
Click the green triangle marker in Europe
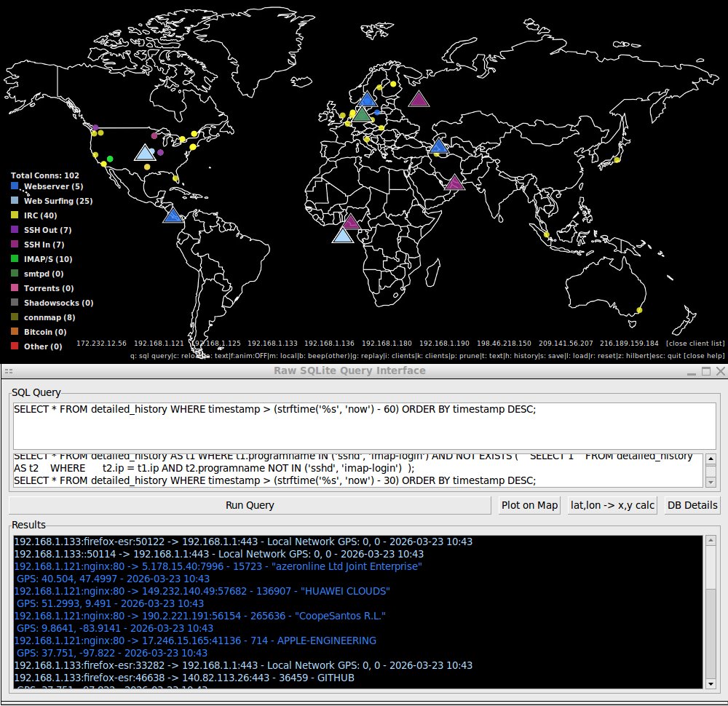[362, 114]
